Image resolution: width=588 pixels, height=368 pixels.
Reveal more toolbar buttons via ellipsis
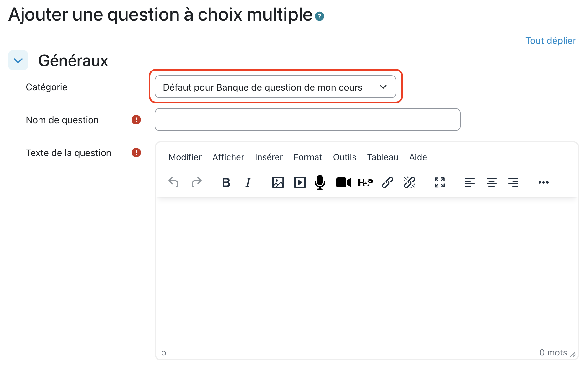pos(543,182)
